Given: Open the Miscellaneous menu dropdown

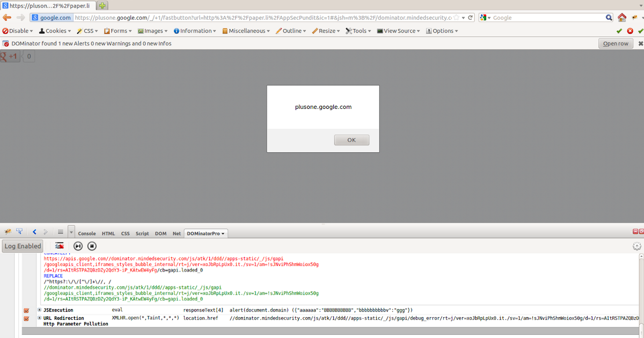Looking at the screenshot, I should (x=247, y=31).
